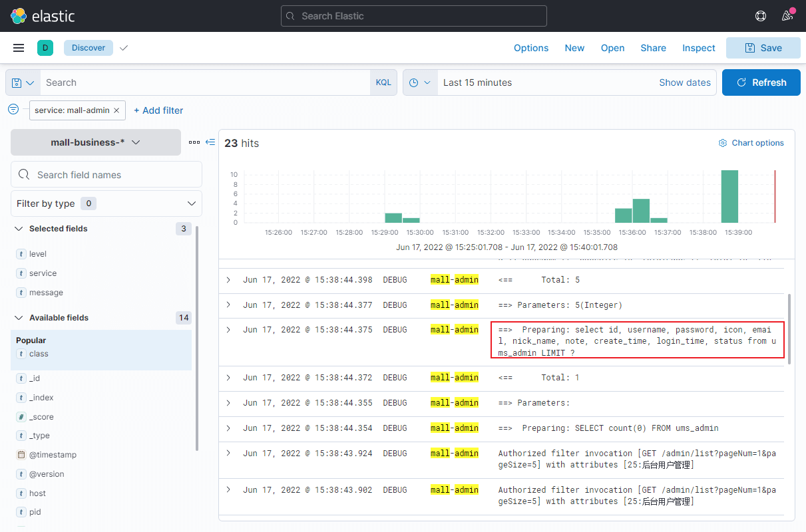Expand the log row at 15:38:44.377
Screen dimensions: 806x532
click(228, 305)
